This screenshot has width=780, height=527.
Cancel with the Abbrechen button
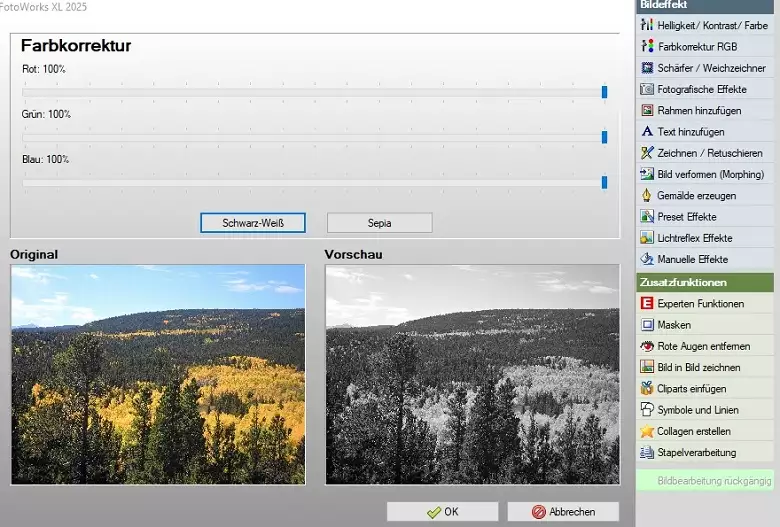(563, 511)
